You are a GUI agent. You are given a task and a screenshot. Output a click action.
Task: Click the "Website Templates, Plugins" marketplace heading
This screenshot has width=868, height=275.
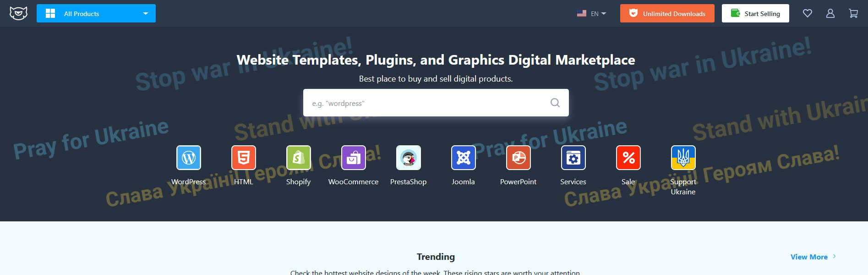436,60
